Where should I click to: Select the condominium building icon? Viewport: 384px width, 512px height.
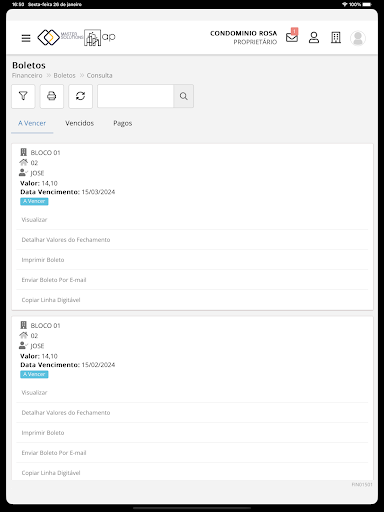click(x=336, y=38)
